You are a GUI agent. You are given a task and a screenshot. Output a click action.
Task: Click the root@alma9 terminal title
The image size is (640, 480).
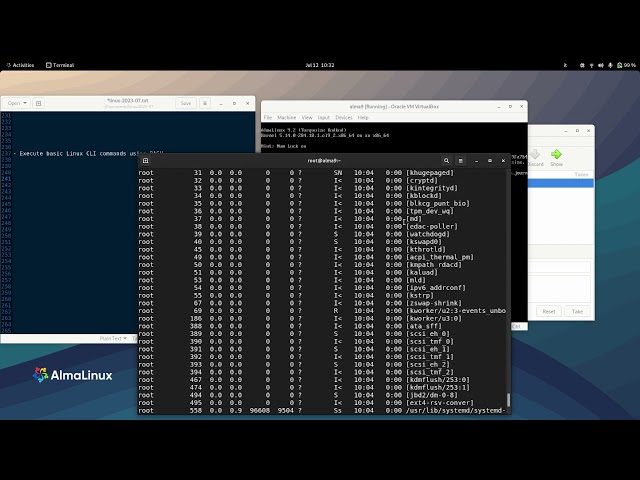pyautogui.click(x=324, y=161)
